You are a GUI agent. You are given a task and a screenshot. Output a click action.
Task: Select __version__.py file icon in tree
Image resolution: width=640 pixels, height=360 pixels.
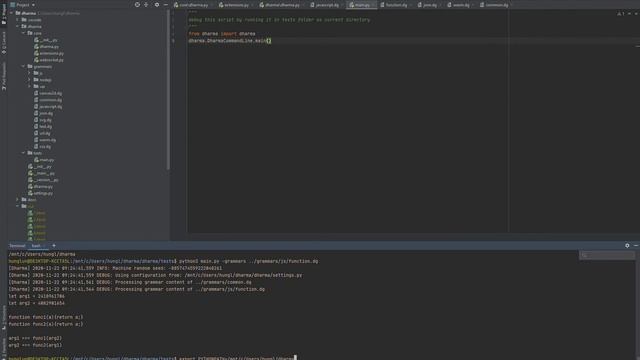click(x=31, y=180)
